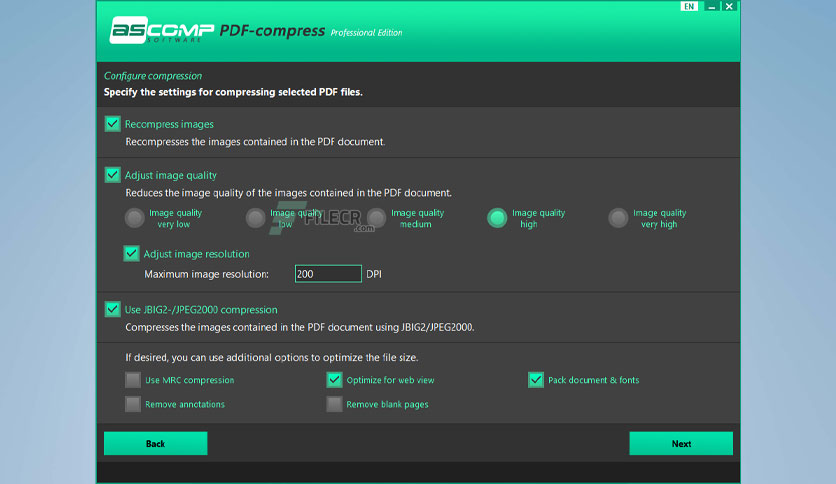Click the 'Professional Edition' text

366,33
